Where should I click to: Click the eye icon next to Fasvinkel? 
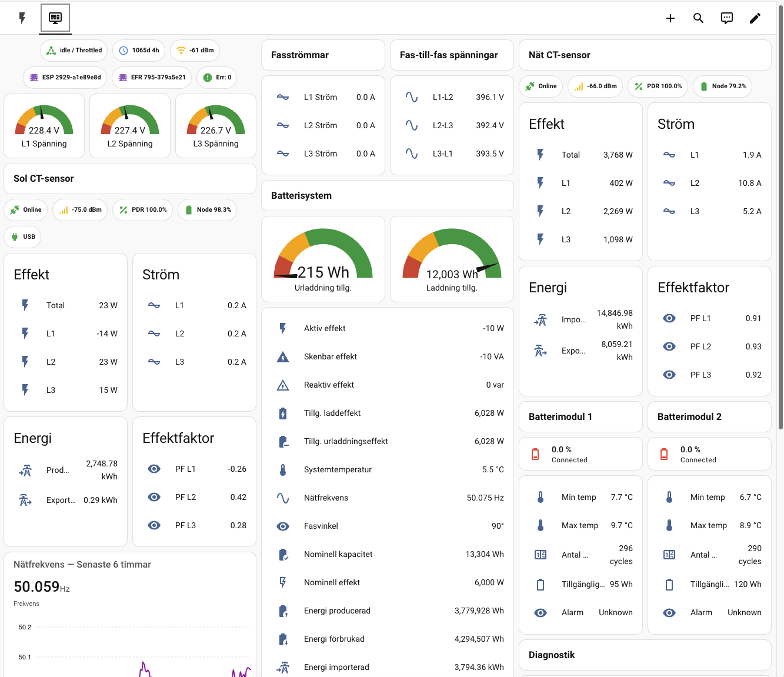pos(283,526)
